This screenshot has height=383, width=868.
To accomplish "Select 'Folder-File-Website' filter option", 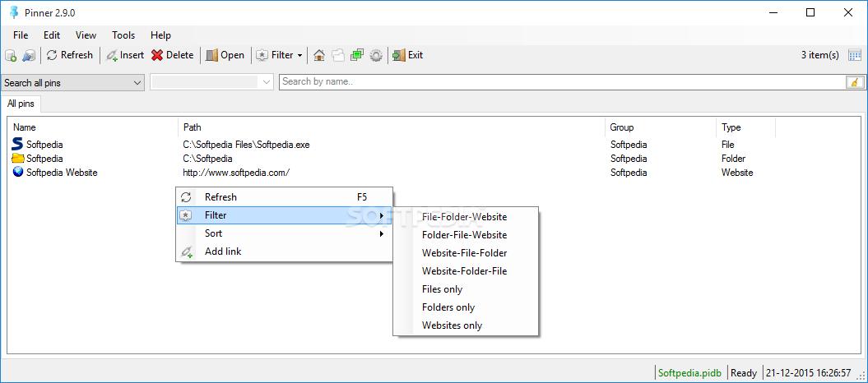I will (x=466, y=235).
